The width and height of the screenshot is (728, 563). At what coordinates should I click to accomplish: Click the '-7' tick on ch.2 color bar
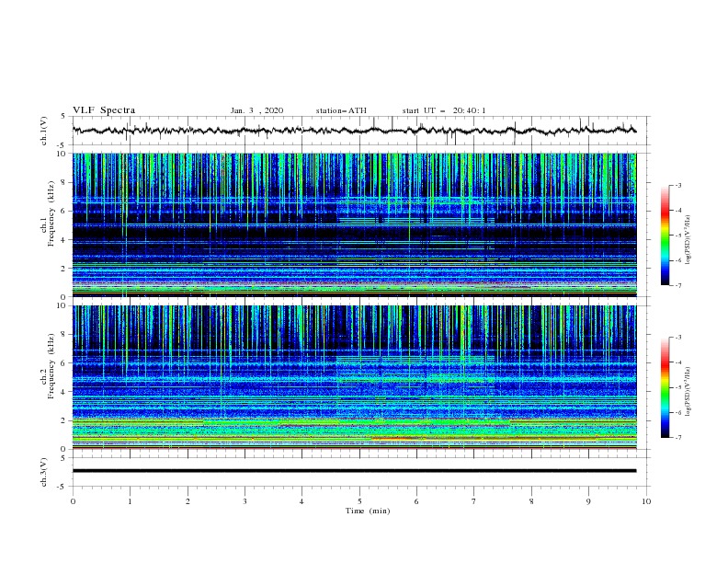click(678, 438)
